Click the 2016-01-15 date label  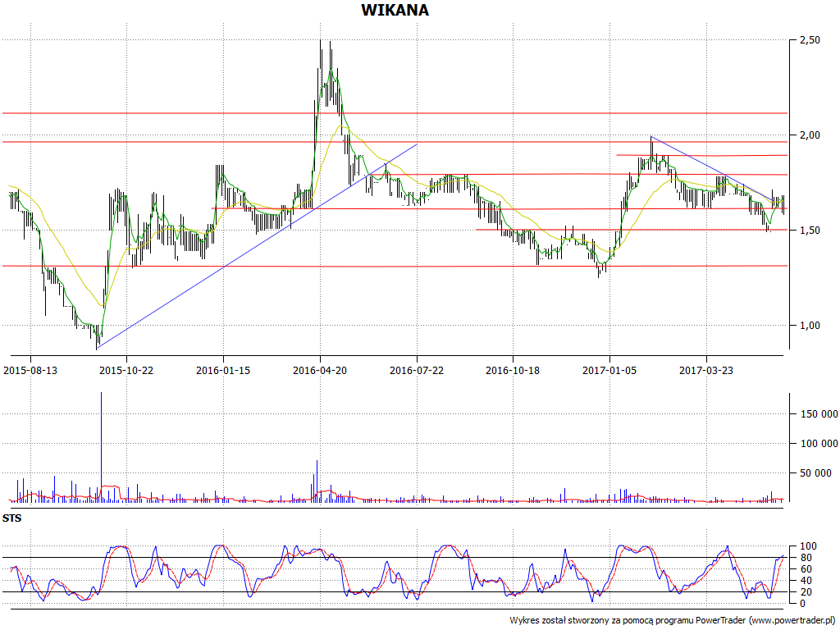click(x=223, y=370)
